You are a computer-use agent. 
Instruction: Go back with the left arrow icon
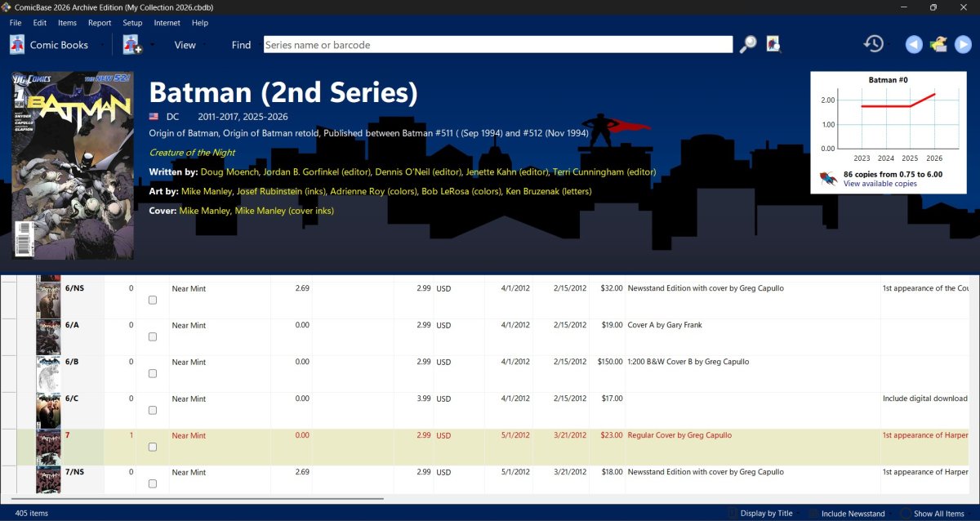tap(914, 45)
